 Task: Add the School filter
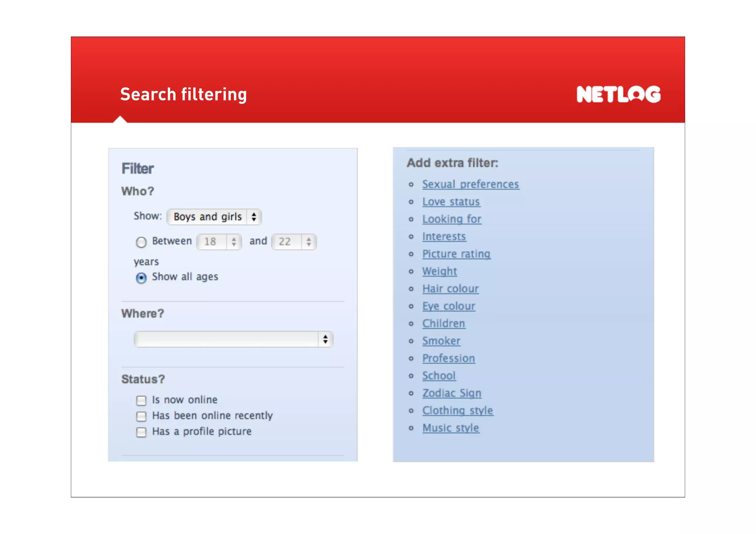click(439, 376)
